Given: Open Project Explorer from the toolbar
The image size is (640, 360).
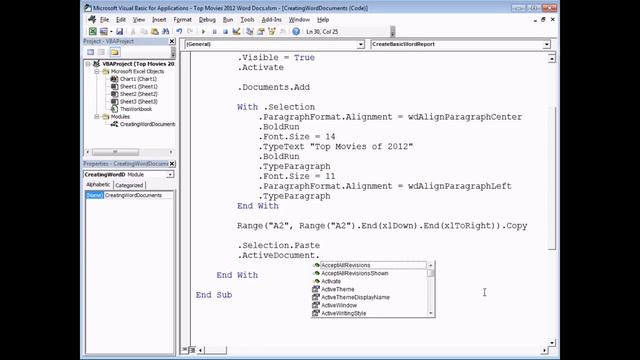Looking at the screenshot, I should 250,31.
